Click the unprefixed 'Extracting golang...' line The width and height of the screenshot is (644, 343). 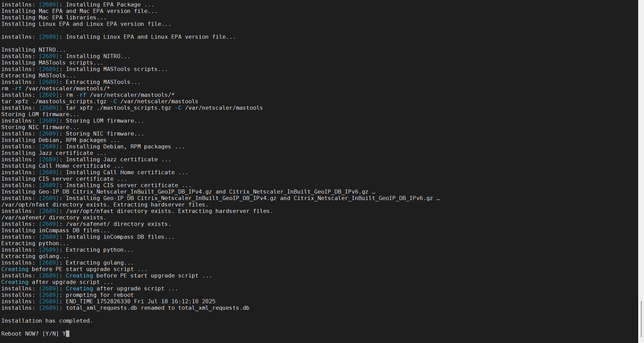(x=35, y=256)
